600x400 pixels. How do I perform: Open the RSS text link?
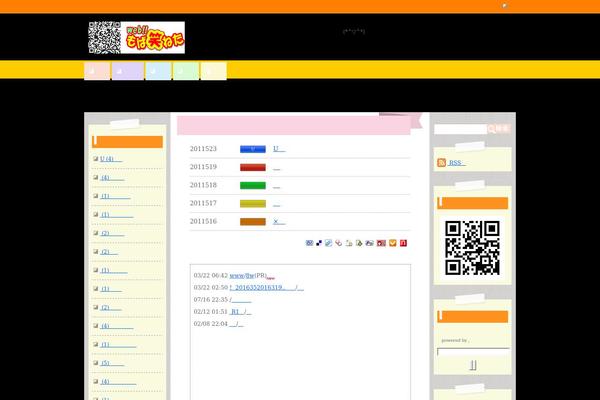pos(457,163)
